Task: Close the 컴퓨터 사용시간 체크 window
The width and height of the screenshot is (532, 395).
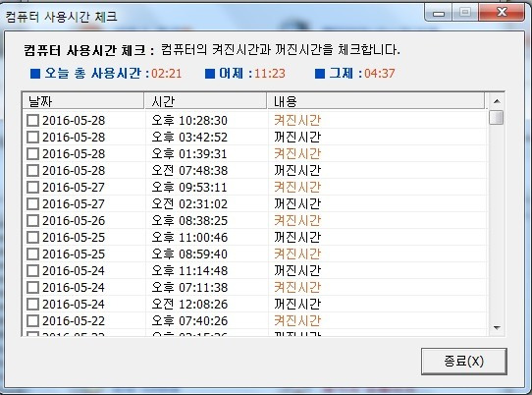Action: [x=502, y=13]
